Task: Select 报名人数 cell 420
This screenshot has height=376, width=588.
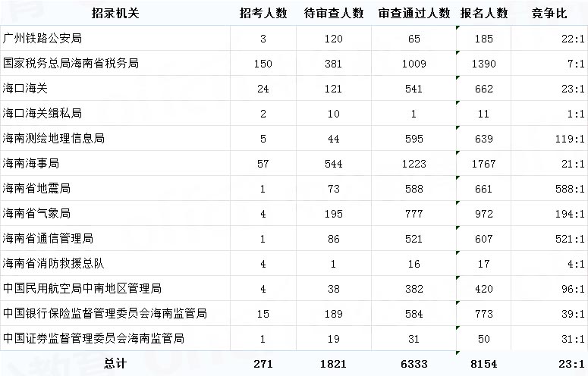Action: point(484,289)
